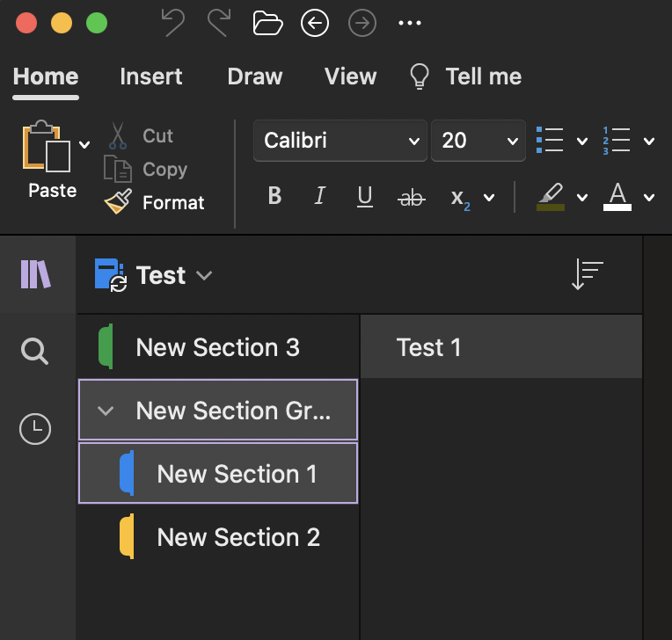This screenshot has height=640, width=672.
Task: Apply numbered list formatting
Action: coord(617,140)
